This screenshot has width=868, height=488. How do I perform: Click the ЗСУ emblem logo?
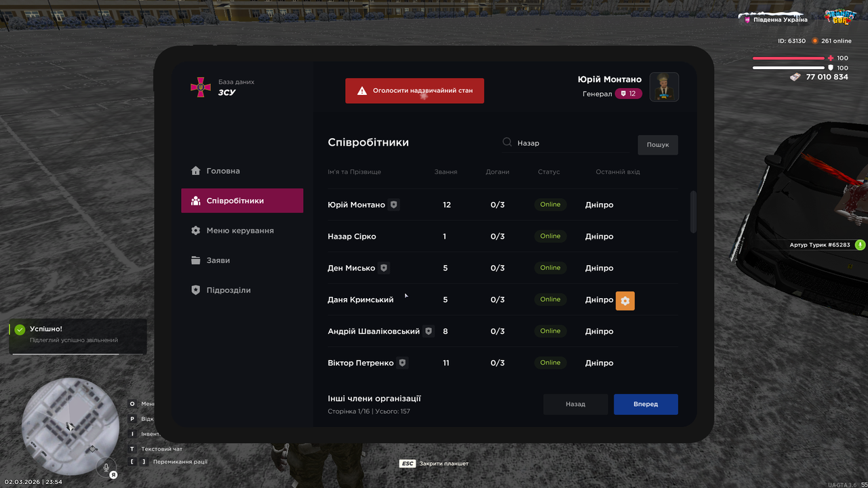coord(200,87)
